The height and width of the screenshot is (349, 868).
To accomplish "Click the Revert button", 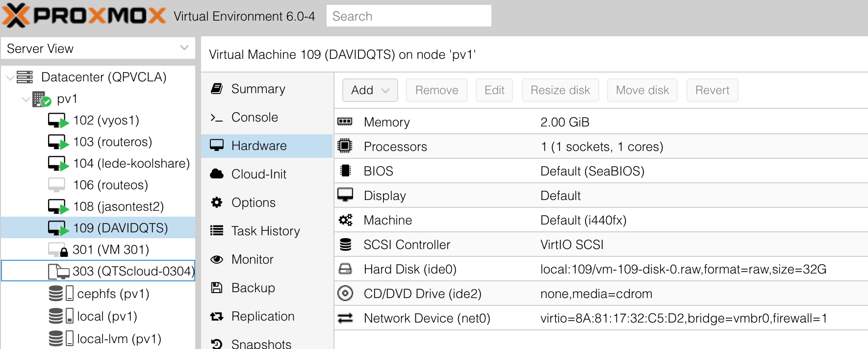I will pos(713,90).
